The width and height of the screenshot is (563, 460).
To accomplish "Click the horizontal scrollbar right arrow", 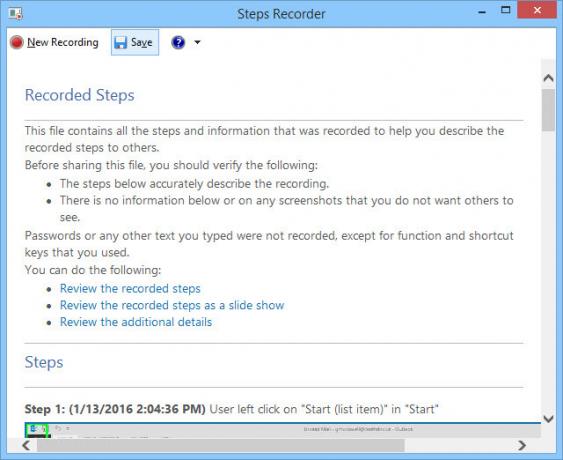I will tap(522, 446).
